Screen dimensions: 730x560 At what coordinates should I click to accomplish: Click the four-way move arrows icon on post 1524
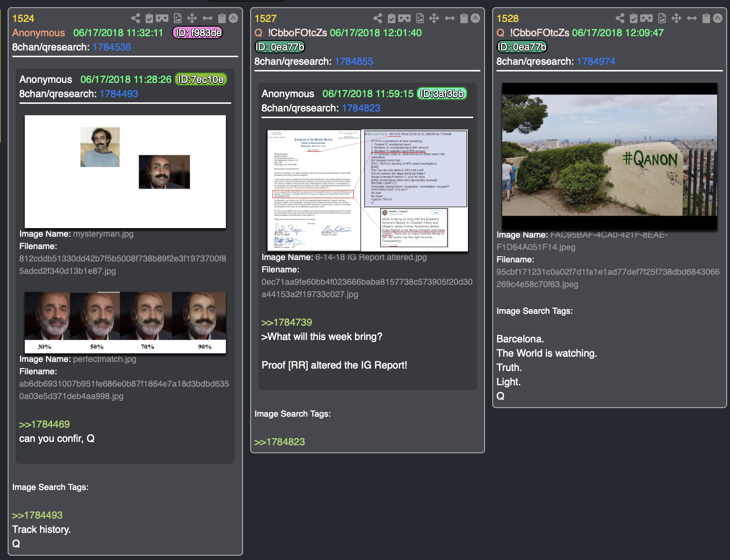pyautogui.click(x=192, y=19)
